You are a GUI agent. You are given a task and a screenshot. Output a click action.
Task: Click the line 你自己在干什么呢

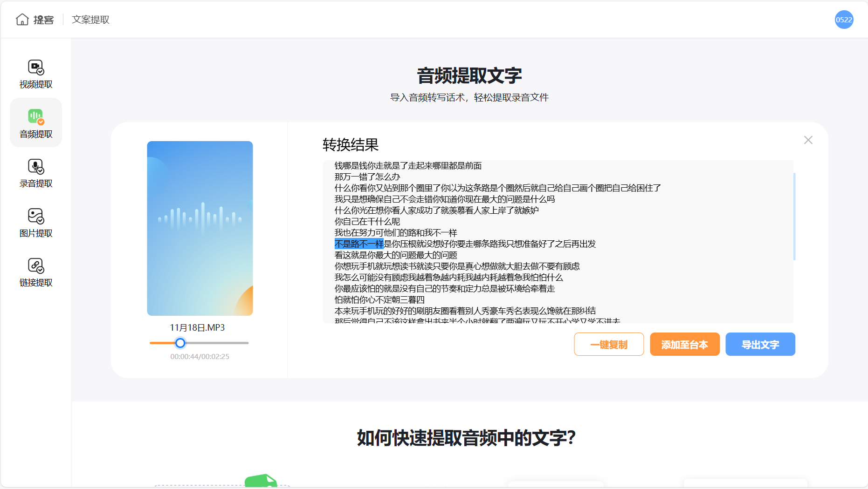[x=367, y=221]
